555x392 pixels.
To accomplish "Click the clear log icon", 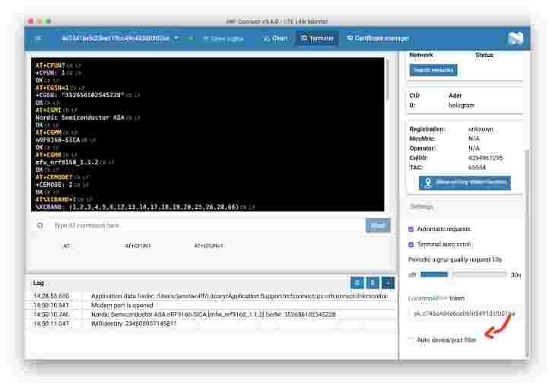I will 373,283.
